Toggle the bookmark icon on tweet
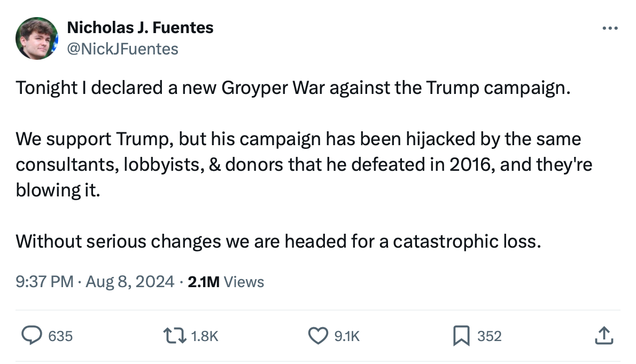The width and height of the screenshot is (636, 364). (461, 336)
